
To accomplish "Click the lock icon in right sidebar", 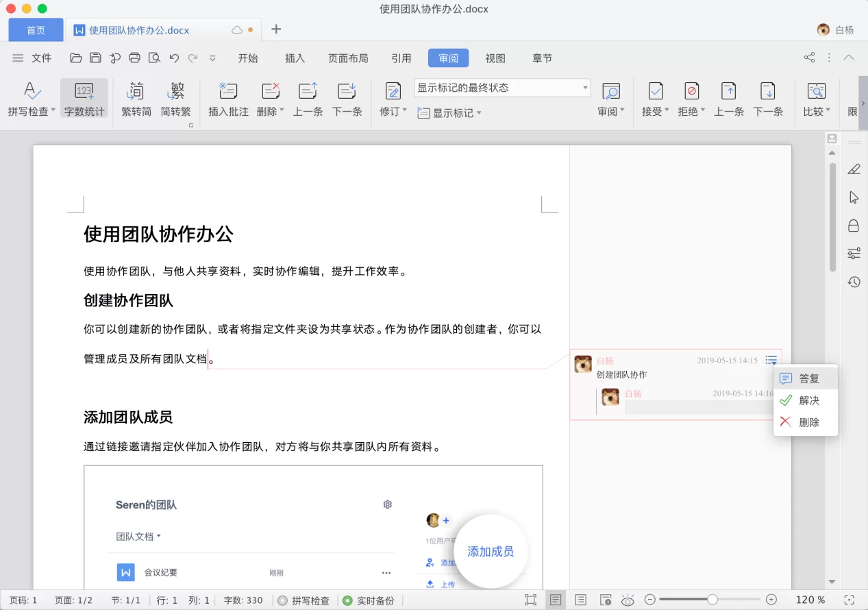I will pos(854,225).
